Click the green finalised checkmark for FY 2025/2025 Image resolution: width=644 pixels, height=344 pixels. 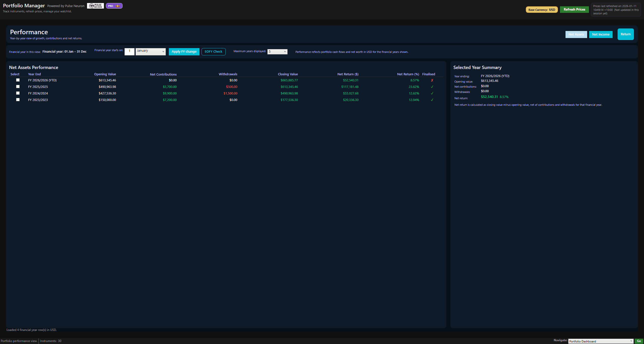point(432,87)
